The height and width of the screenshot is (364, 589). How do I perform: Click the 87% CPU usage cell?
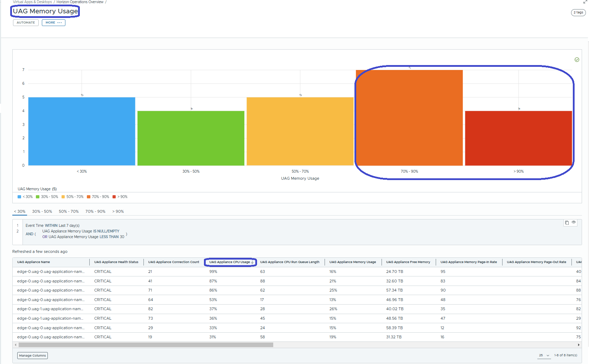pyautogui.click(x=213, y=281)
